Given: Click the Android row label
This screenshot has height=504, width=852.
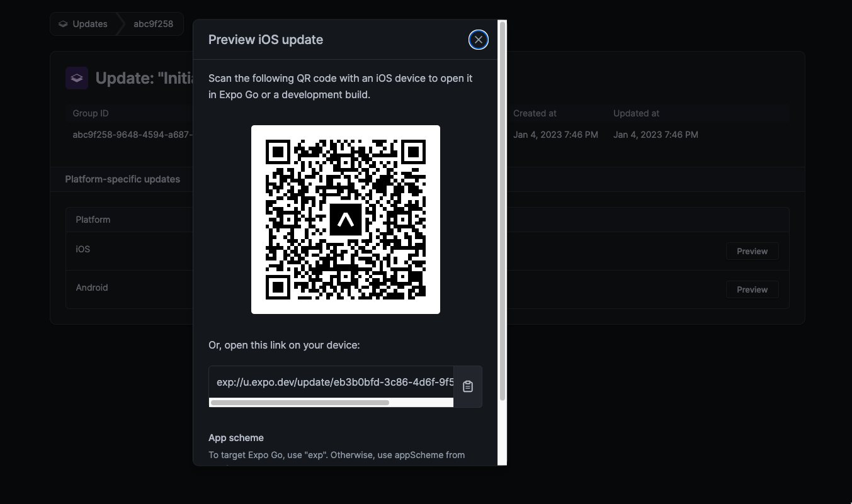Looking at the screenshot, I should [x=92, y=288].
